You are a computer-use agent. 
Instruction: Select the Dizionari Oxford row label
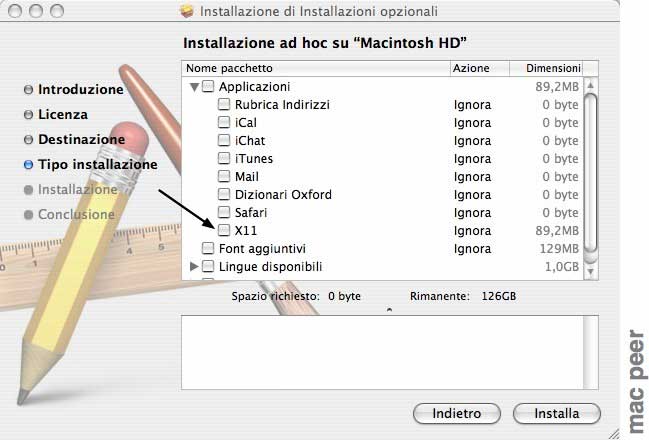coord(283,195)
